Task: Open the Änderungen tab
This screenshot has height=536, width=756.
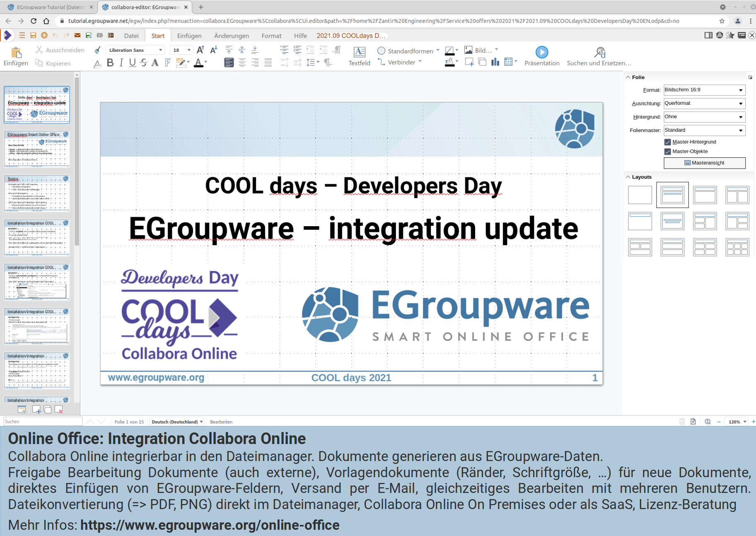Action: tap(231, 36)
